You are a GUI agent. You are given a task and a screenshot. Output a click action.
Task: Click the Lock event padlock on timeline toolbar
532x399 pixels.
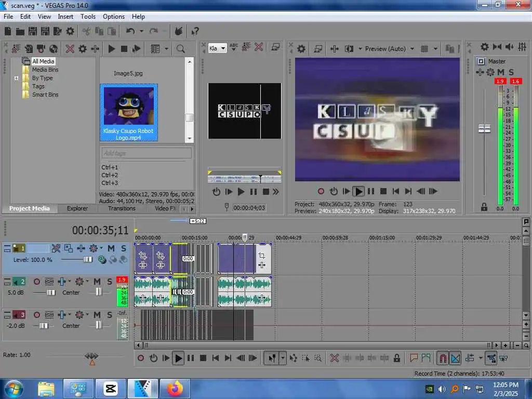(x=396, y=358)
